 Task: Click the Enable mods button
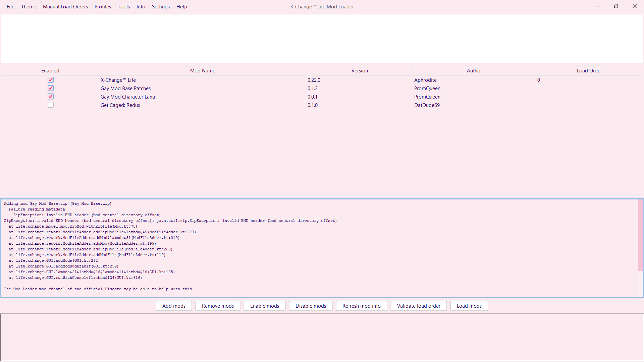point(264,306)
